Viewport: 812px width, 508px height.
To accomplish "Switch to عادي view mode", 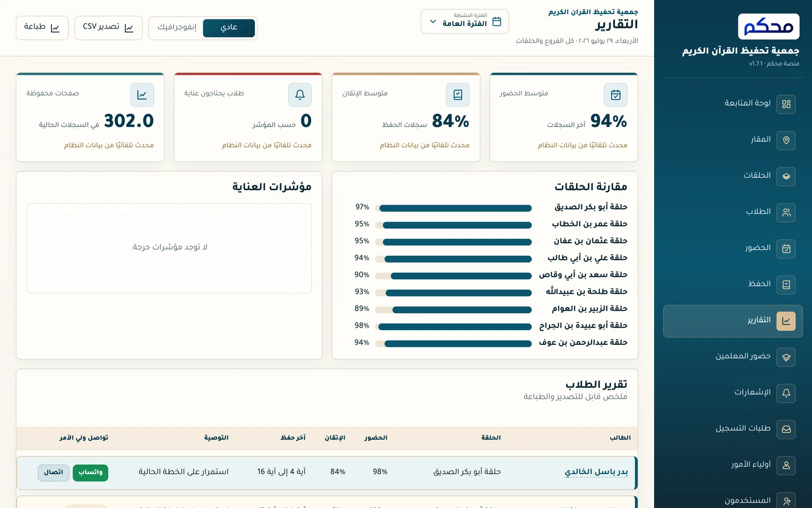I will (229, 28).
